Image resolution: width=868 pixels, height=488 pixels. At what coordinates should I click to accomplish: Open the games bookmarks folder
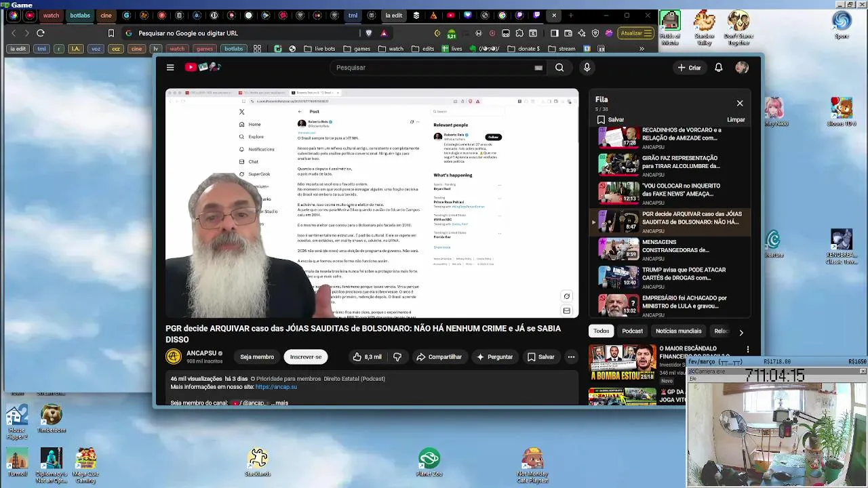(x=357, y=49)
